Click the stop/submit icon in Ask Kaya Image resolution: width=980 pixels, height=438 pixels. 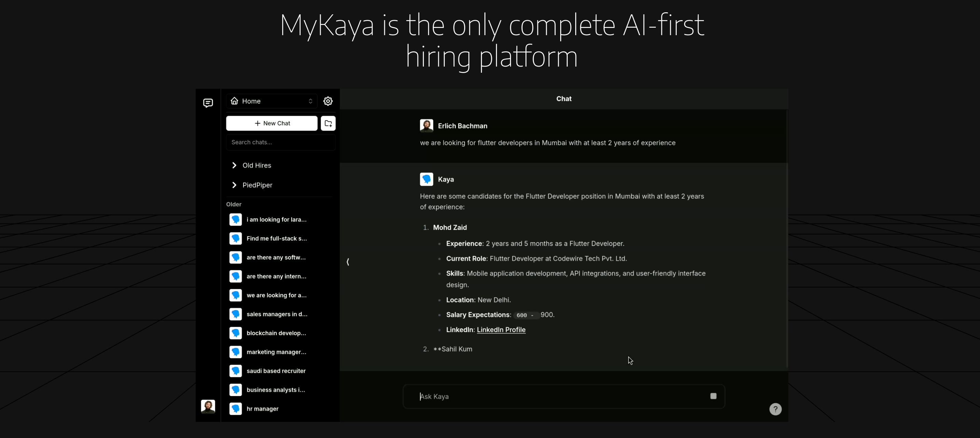coord(713,396)
